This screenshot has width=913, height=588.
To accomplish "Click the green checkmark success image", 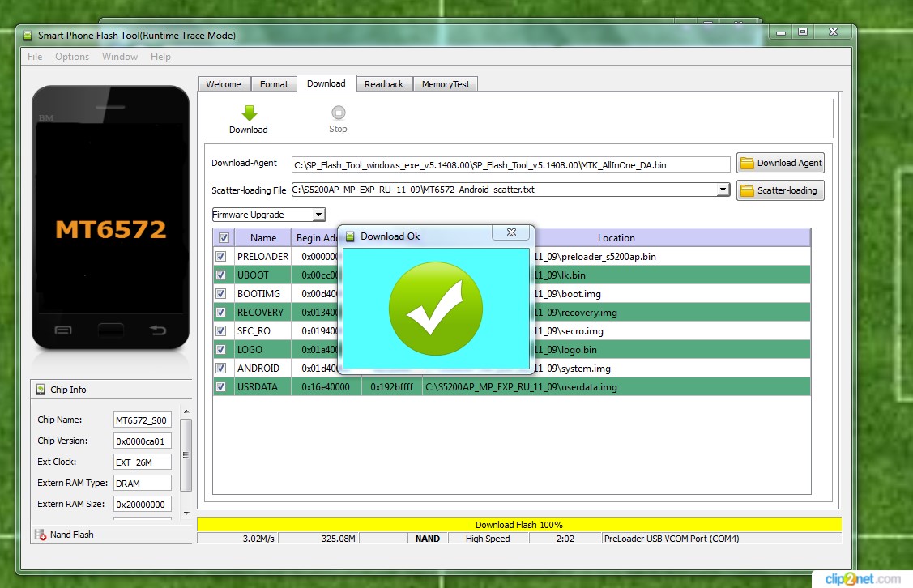I will [435, 308].
